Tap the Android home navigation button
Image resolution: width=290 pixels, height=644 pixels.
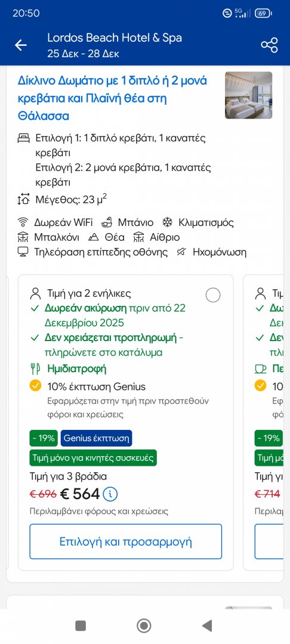(x=144, y=626)
